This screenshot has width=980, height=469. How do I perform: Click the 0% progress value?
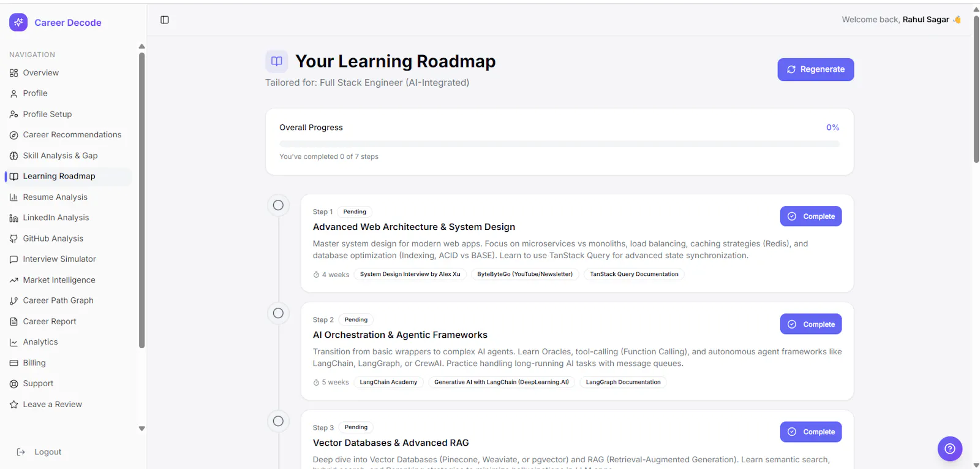832,128
